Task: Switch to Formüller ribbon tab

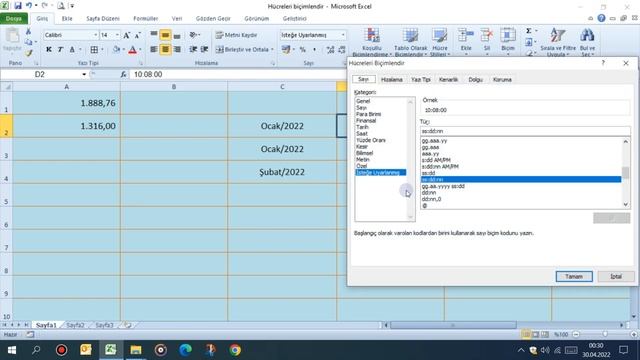Action: (146, 18)
